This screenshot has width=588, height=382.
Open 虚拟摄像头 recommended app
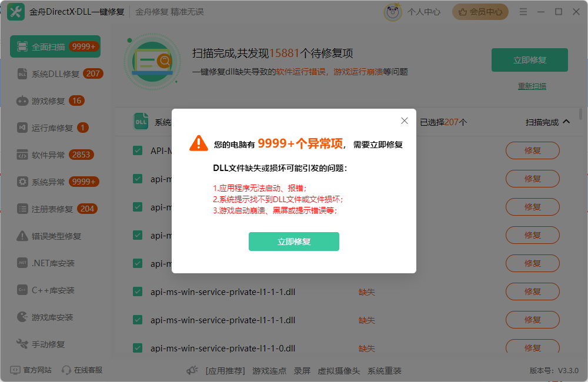pyautogui.click(x=339, y=371)
